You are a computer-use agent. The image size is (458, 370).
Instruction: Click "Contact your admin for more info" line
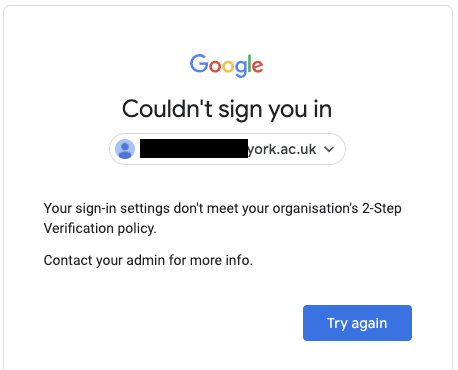pyautogui.click(x=148, y=260)
